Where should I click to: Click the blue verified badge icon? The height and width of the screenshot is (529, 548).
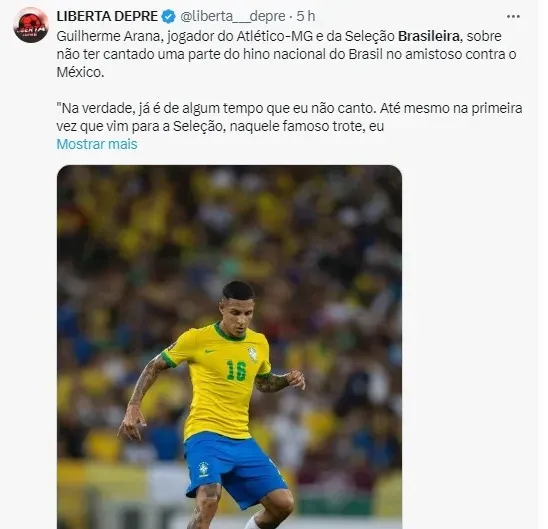(169, 16)
